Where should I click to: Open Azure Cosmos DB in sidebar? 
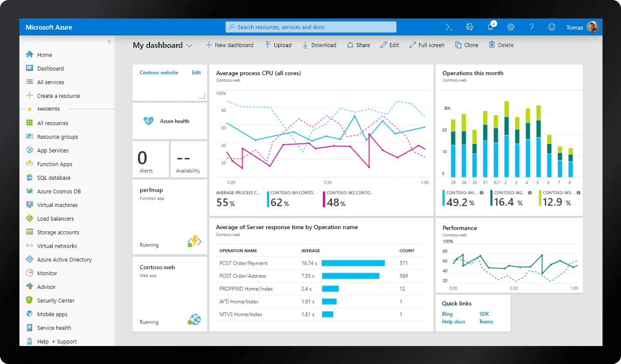[59, 191]
